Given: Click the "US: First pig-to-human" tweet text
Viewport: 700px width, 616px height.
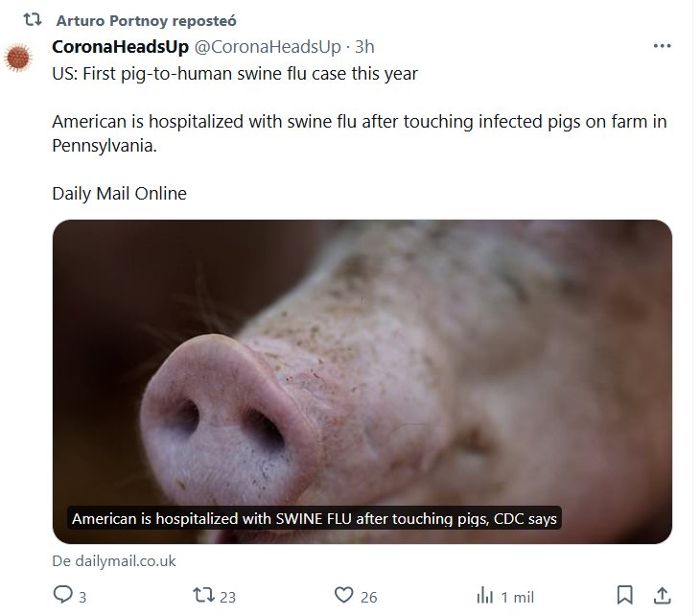Looking at the screenshot, I should coord(235,73).
